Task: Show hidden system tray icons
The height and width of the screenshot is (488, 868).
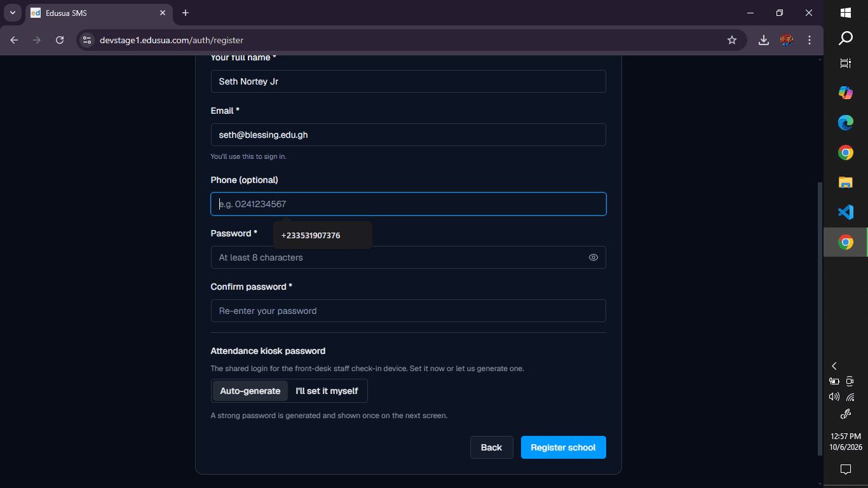Action: (834, 366)
